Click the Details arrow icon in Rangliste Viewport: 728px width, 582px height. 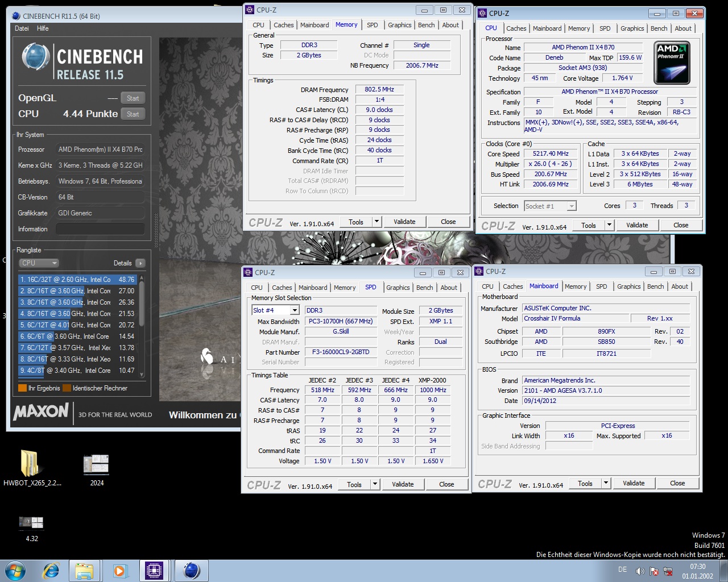tap(140, 263)
